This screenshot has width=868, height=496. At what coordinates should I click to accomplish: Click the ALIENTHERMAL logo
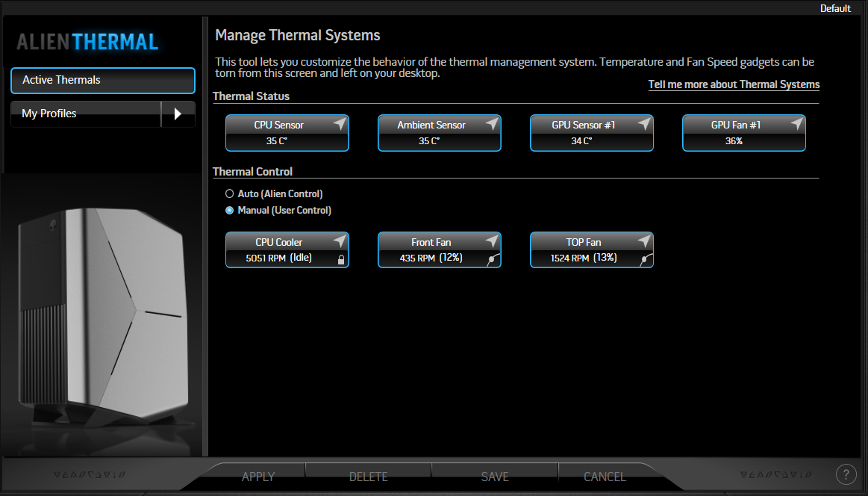[x=87, y=42]
